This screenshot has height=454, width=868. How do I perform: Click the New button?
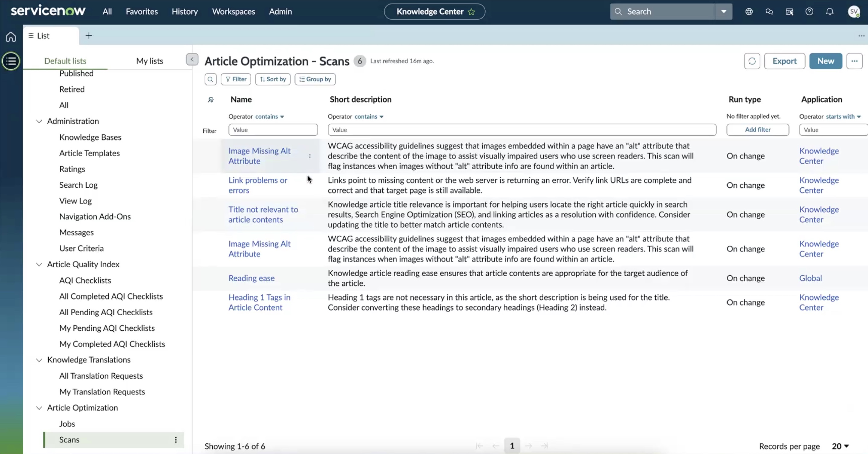coord(825,61)
